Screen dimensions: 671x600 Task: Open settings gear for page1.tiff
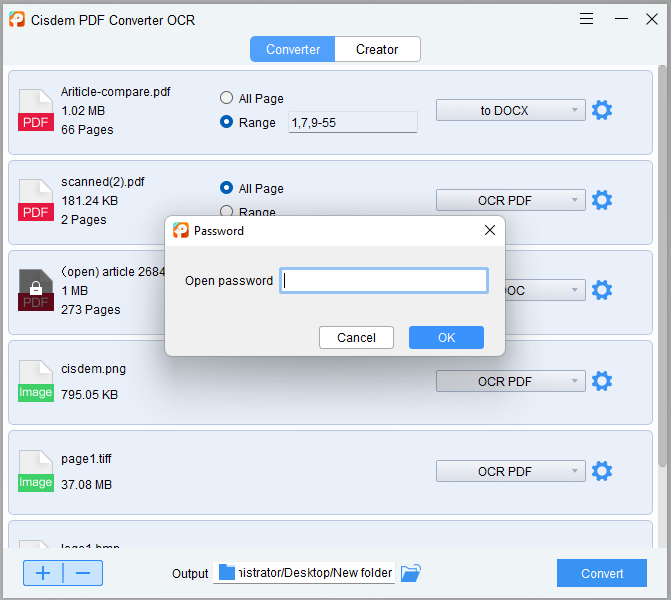tap(602, 471)
